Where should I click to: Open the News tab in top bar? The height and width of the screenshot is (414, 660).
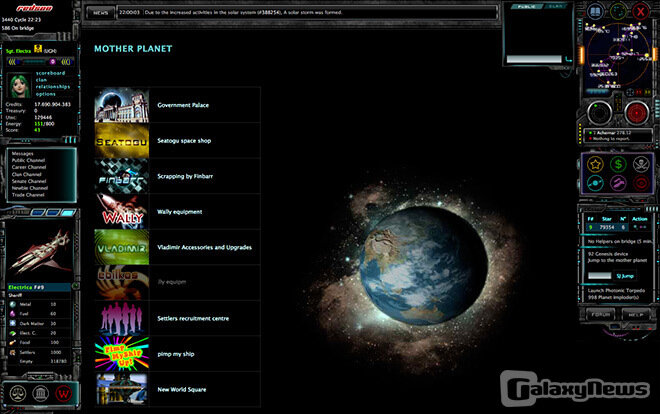tap(100, 13)
